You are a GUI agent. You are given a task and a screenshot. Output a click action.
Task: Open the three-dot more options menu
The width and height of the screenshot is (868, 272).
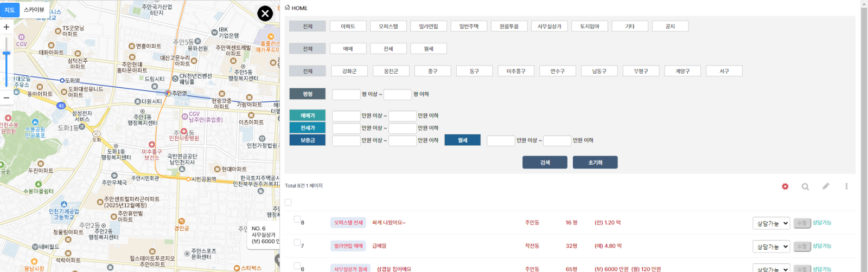pos(846,186)
